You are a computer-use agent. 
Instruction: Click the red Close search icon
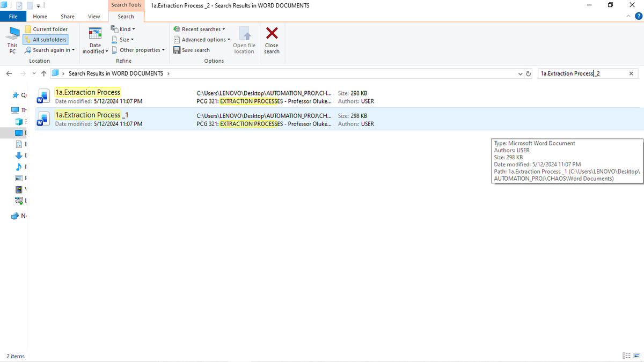(x=272, y=34)
